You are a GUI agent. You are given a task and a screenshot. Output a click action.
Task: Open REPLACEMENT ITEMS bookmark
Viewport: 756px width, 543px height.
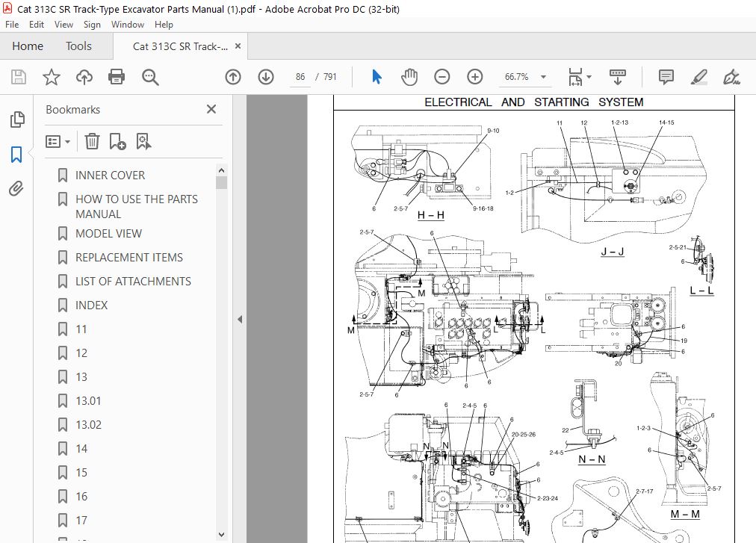coord(129,258)
